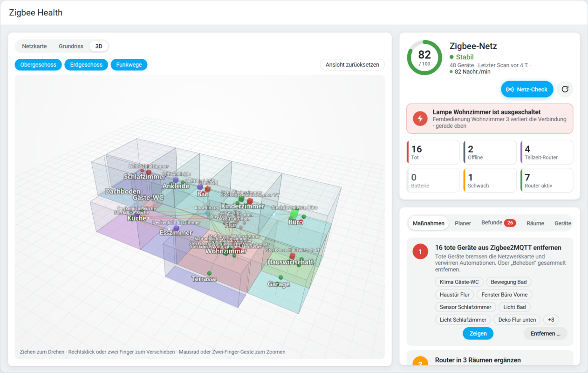
Task: Click the Sensor Schlafzimmer chip
Action: pos(465,307)
